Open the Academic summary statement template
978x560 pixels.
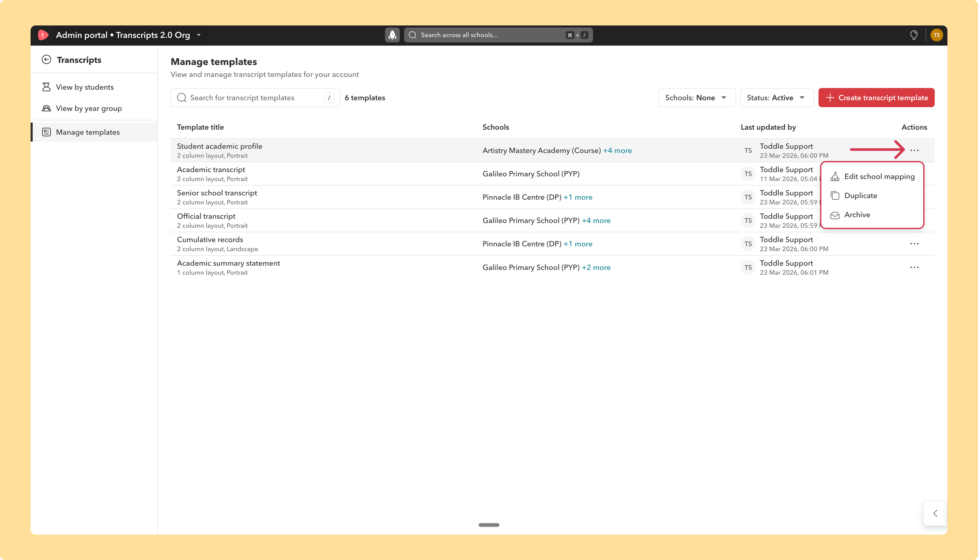[229, 263]
